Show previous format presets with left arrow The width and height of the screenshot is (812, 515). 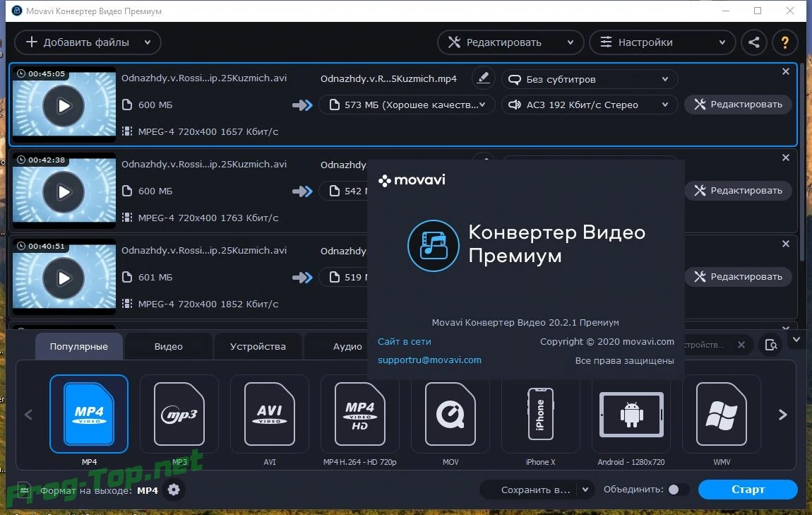[28, 415]
